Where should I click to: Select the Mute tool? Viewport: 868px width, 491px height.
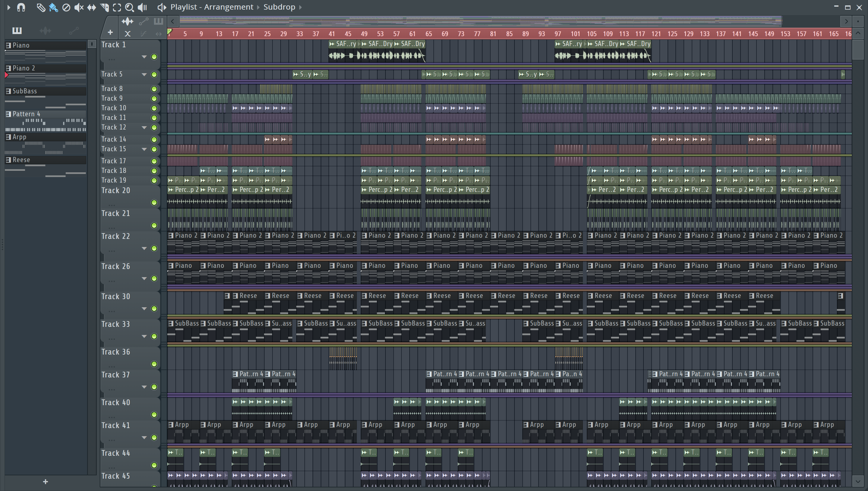[79, 7]
